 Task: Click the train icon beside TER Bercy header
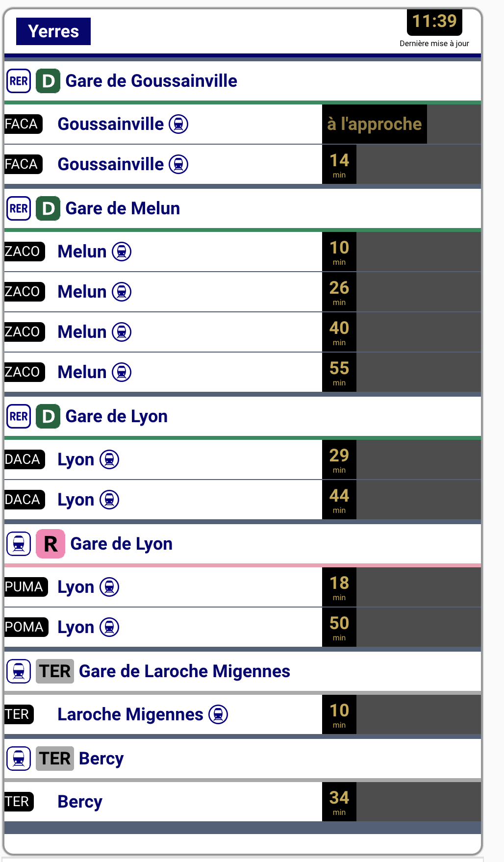[x=19, y=759]
